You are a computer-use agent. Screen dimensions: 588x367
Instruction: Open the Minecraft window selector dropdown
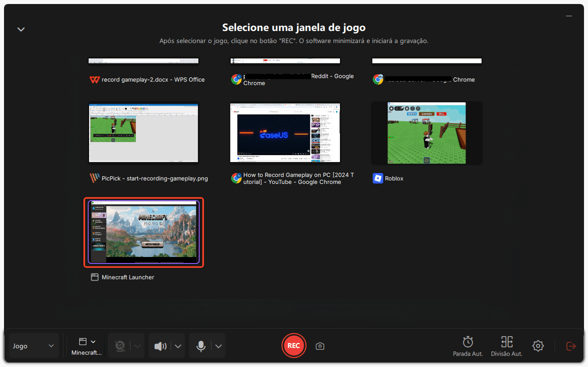pos(86,345)
